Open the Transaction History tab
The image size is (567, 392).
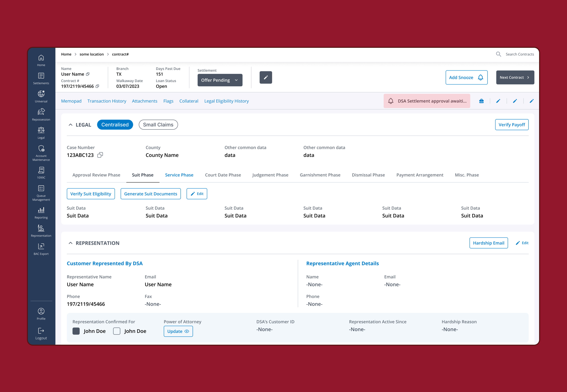pos(107,101)
